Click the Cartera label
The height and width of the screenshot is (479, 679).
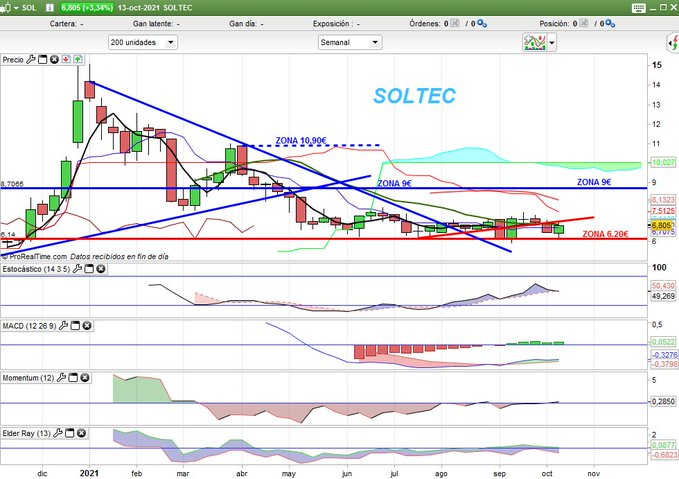pos(63,24)
